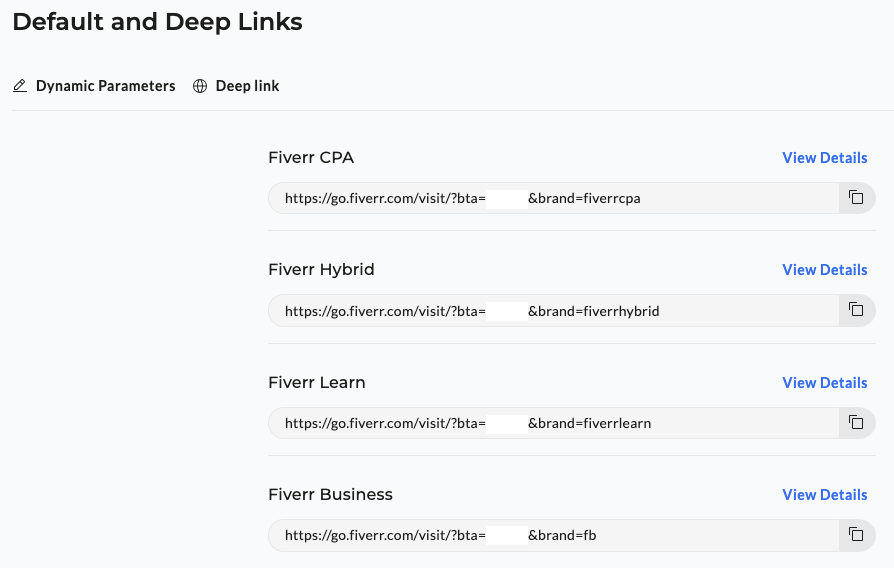Click the Fiverr Business heading
Screen dimensions: 894x568
[x=330, y=495]
